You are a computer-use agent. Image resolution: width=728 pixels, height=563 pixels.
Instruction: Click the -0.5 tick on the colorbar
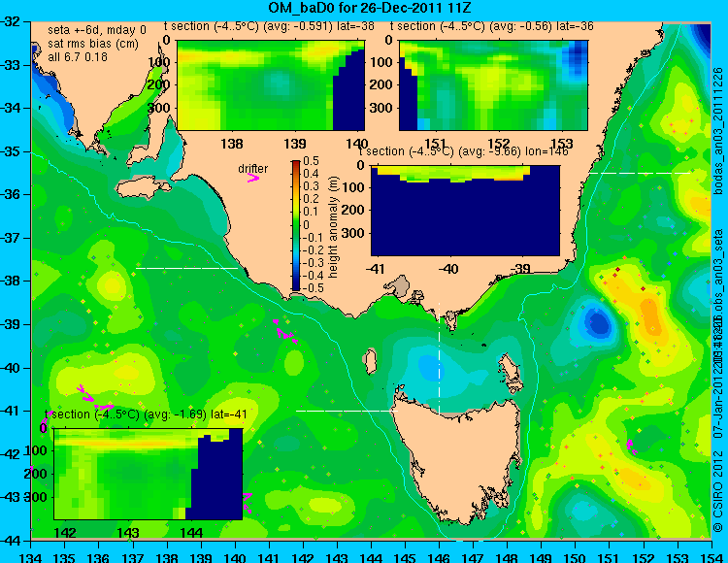point(312,287)
